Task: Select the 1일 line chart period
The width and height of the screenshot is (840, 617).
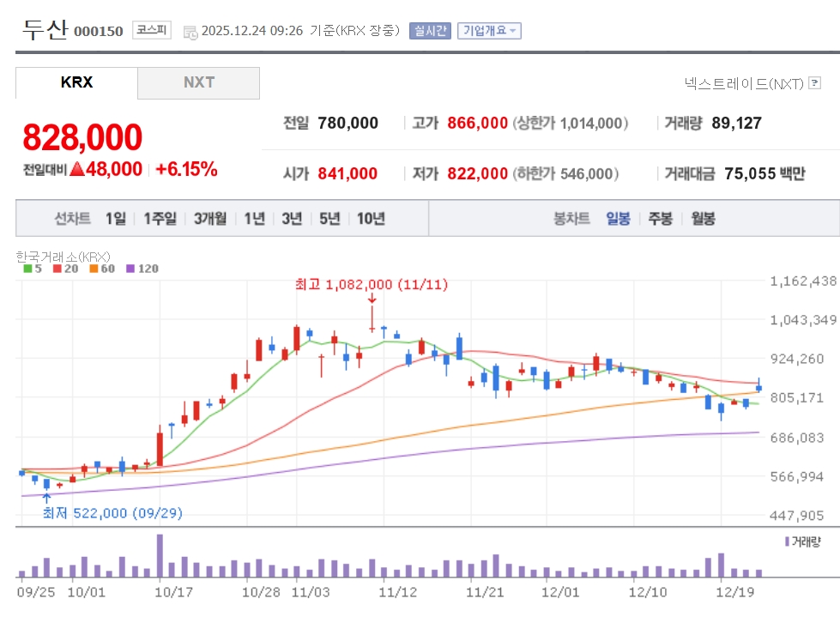Action: pyautogui.click(x=115, y=219)
